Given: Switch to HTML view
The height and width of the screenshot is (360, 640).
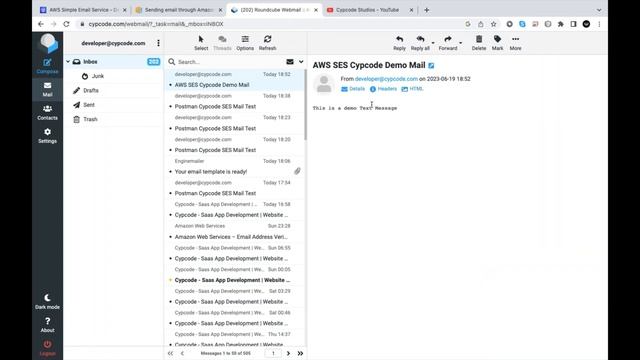Looking at the screenshot, I should coord(412,89).
